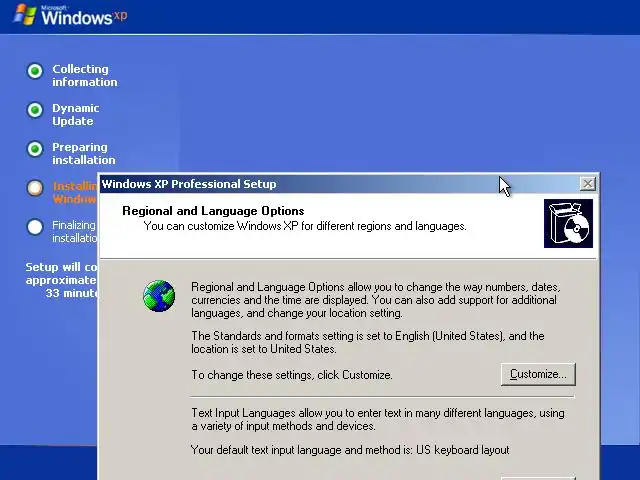This screenshot has height=480, width=640.
Task: Close the Windows XP Professional Setup dialog
Action: tap(588, 184)
